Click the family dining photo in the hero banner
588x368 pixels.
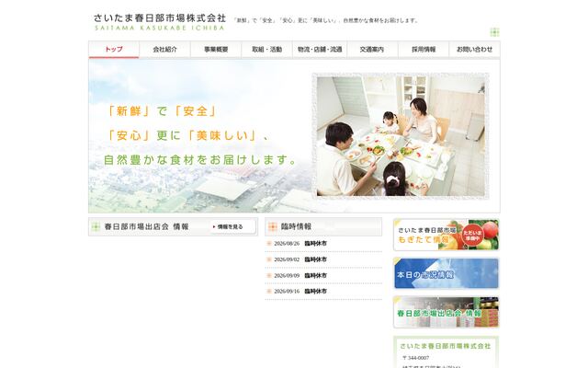(x=401, y=136)
